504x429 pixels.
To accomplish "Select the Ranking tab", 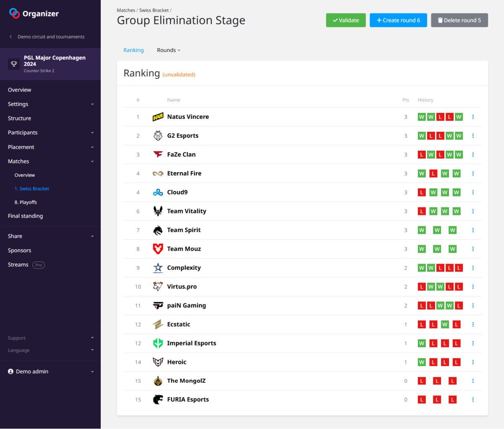I will point(134,50).
